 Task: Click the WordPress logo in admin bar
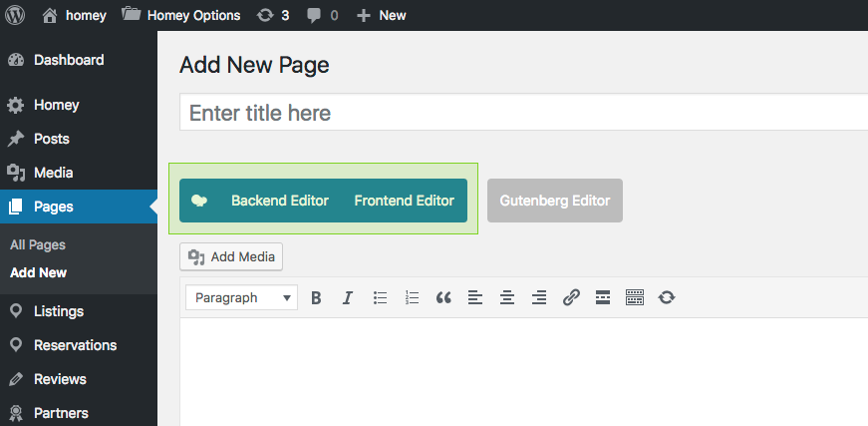[x=15, y=15]
